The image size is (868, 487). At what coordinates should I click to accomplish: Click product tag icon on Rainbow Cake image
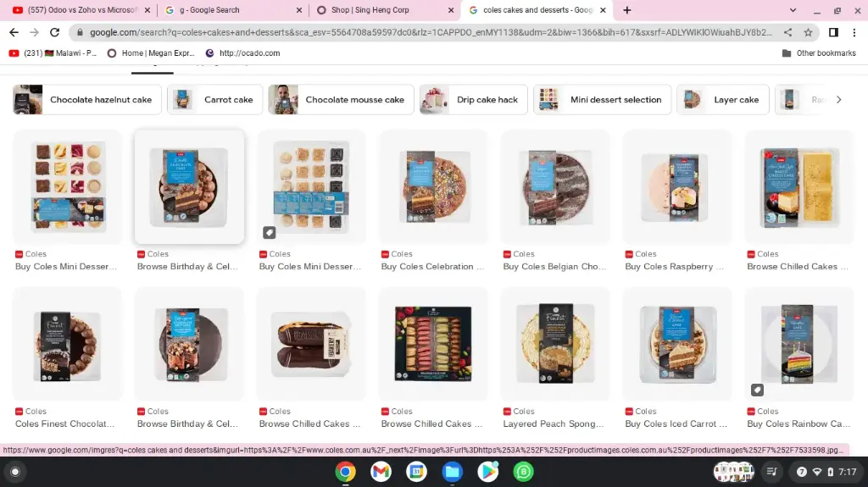point(757,390)
